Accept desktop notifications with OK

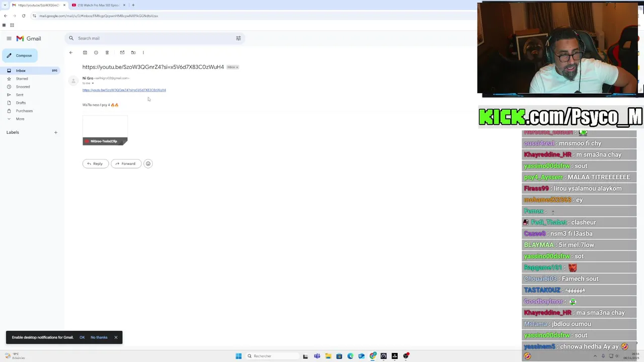pos(82,337)
